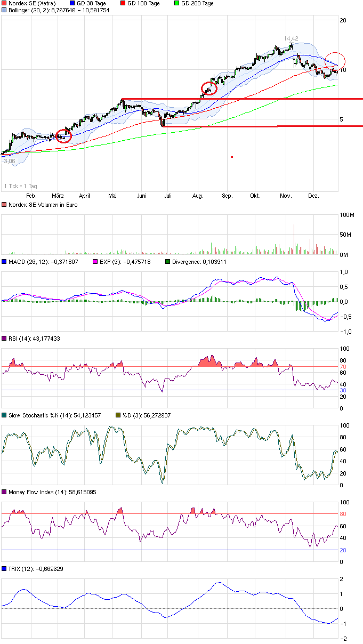Viewport: 363px width, 644px height.
Task: Click the TRIX (12) legend swatch
Action: point(5,569)
